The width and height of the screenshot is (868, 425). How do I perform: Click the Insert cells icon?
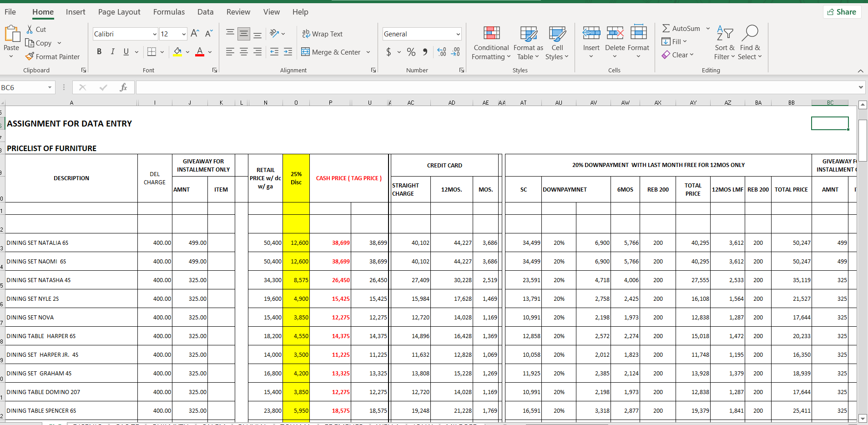pyautogui.click(x=591, y=33)
